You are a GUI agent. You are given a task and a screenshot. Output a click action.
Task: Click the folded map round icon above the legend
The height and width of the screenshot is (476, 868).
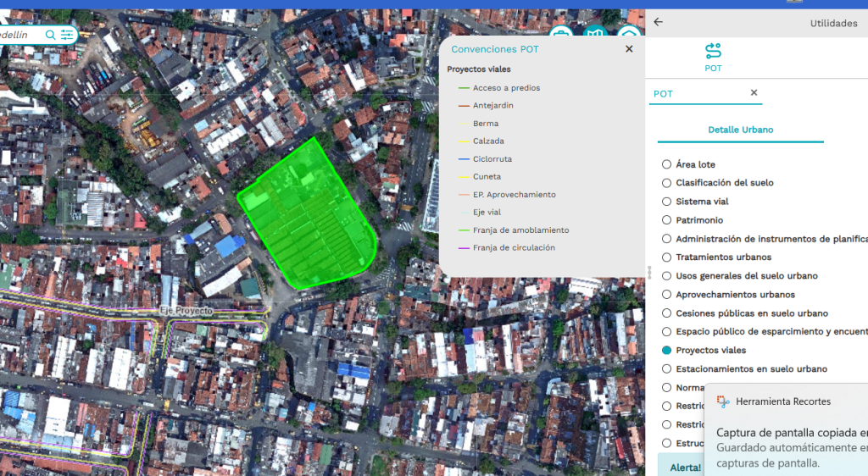pos(595,31)
